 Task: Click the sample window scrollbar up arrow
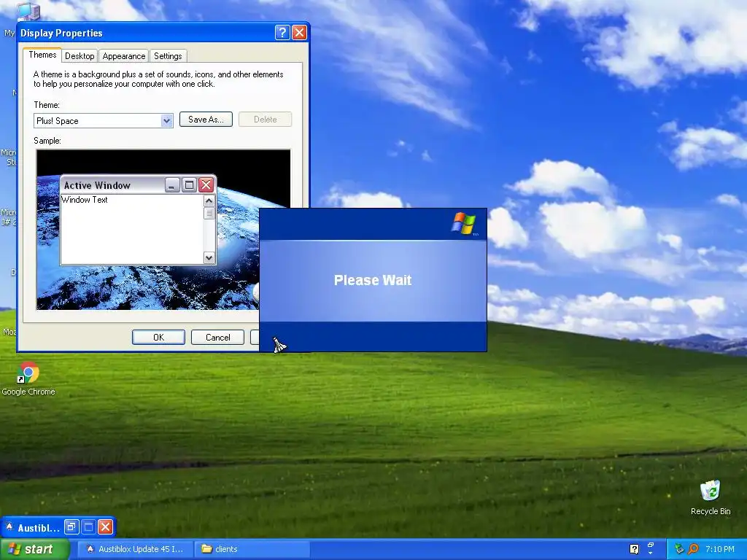pos(209,201)
